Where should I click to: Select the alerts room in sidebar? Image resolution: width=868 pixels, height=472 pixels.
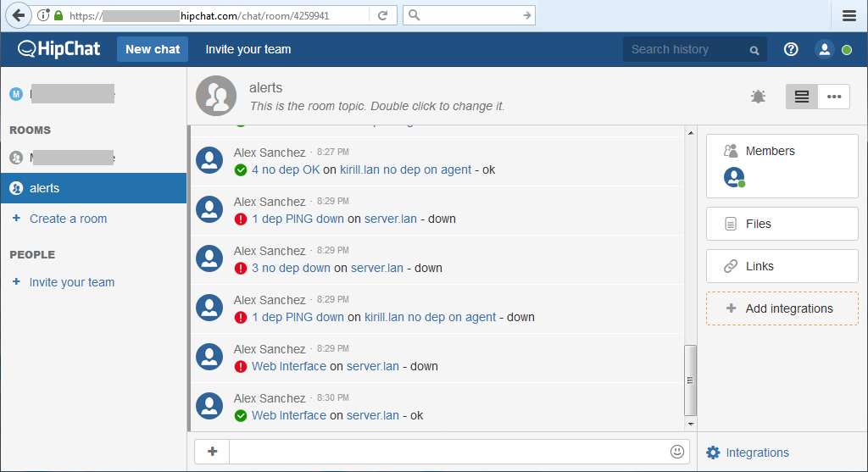93,188
